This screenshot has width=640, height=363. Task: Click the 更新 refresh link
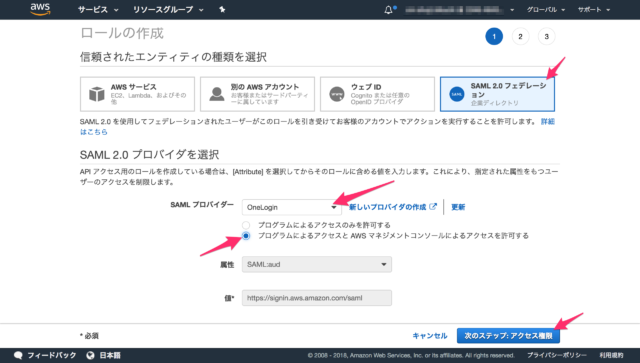click(458, 207)
